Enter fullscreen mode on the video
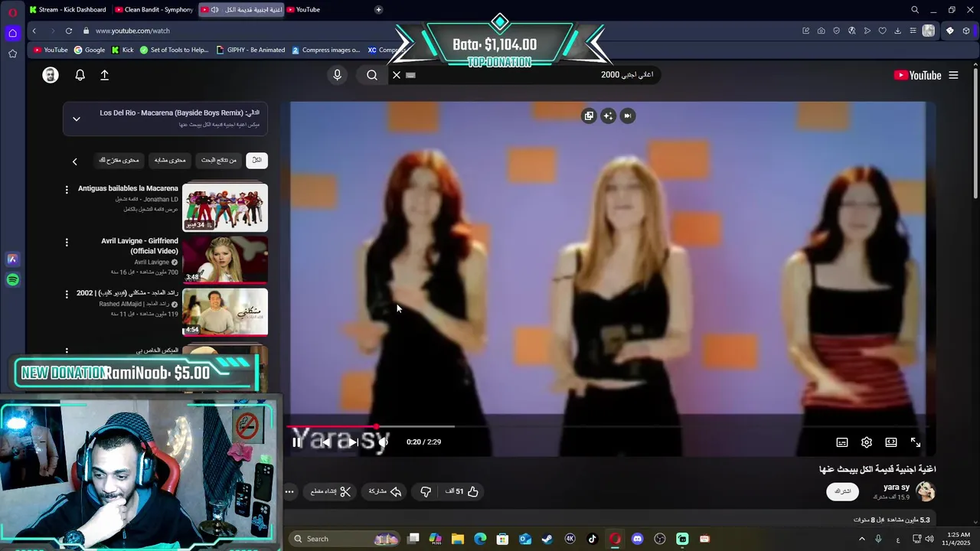This screenshot has height=551, width=980. tap(916, 442)
